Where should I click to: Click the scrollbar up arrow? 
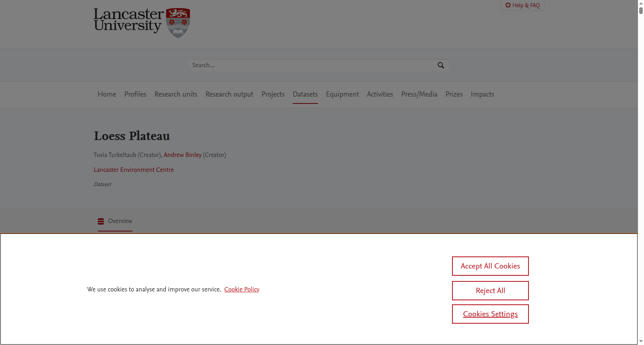[641, 3]
